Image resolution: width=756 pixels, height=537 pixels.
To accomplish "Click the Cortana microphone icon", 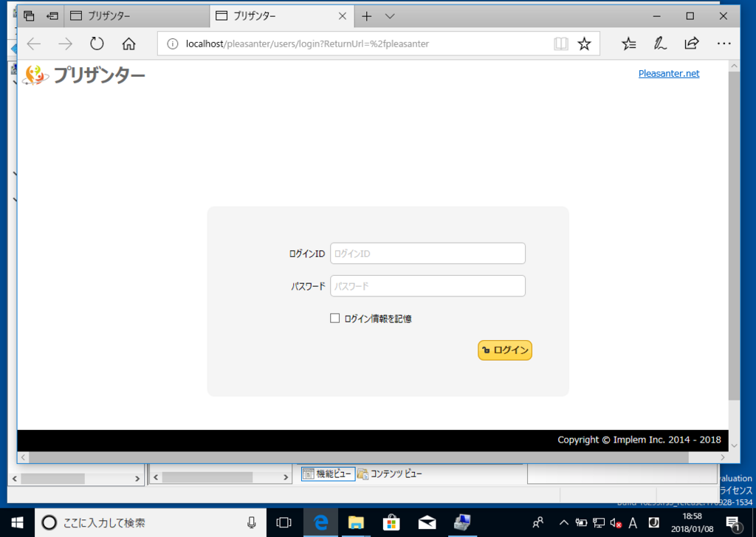I will (x=251, y=522).
